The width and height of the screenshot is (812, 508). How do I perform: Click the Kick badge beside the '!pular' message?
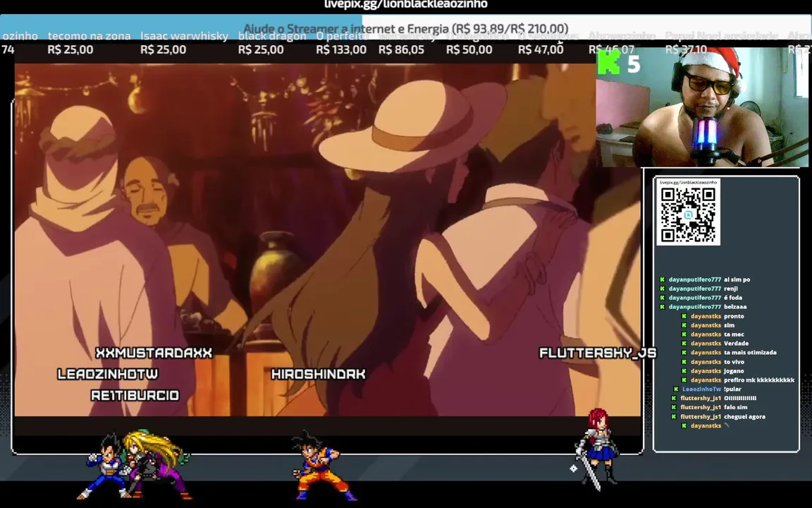(x=676, y=389)
